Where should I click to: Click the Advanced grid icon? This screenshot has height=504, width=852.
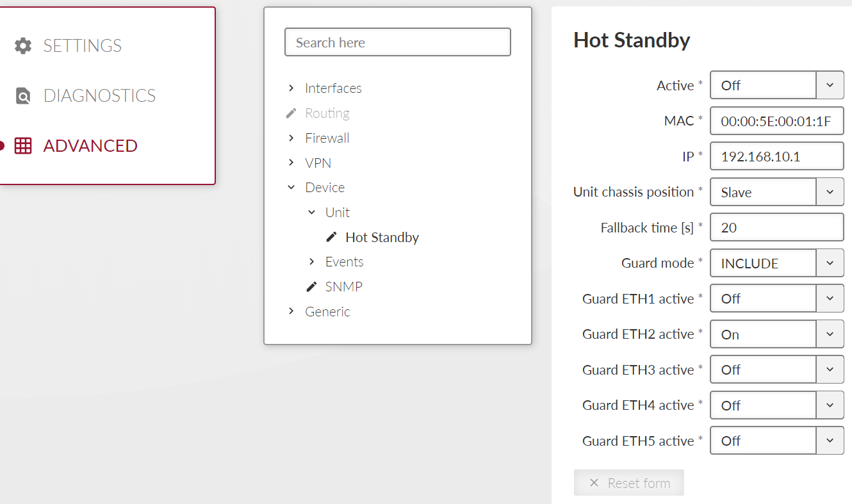pyautogui.click(x=23, y=145)
